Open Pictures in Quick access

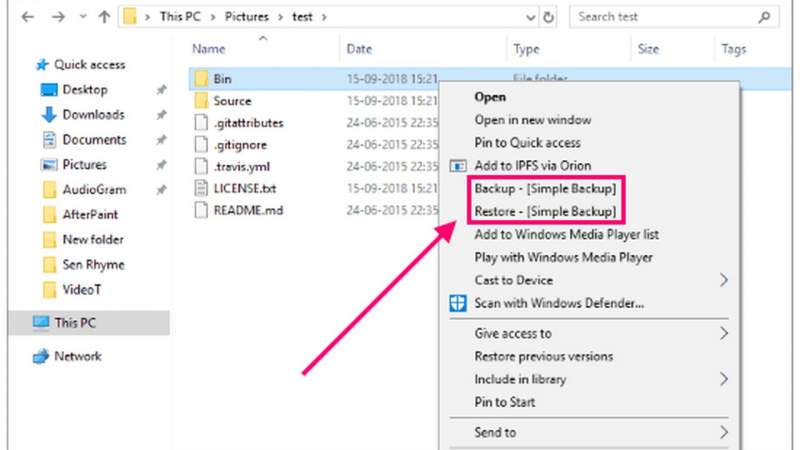(x=84, y=165)
